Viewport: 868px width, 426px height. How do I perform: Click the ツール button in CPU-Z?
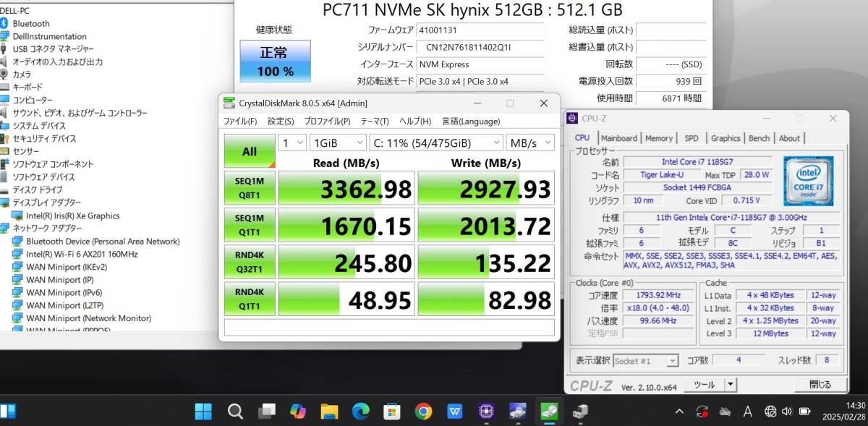[704, 385]
